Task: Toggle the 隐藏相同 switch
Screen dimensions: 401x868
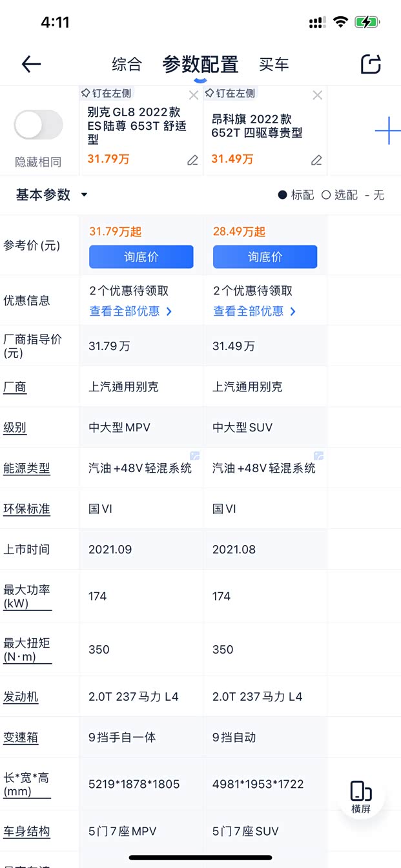Action: 39,125
